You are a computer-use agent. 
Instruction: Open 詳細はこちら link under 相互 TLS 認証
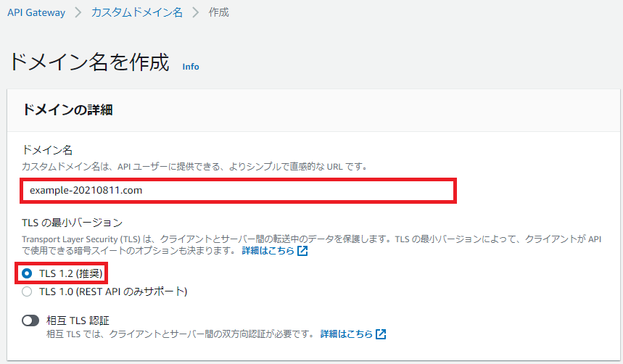tap(347, 334)
